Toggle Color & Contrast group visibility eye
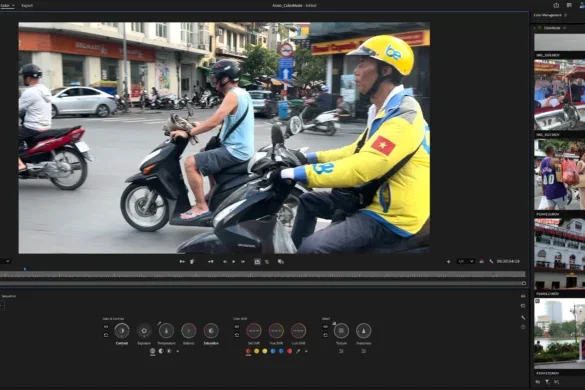 coord(106,327)
